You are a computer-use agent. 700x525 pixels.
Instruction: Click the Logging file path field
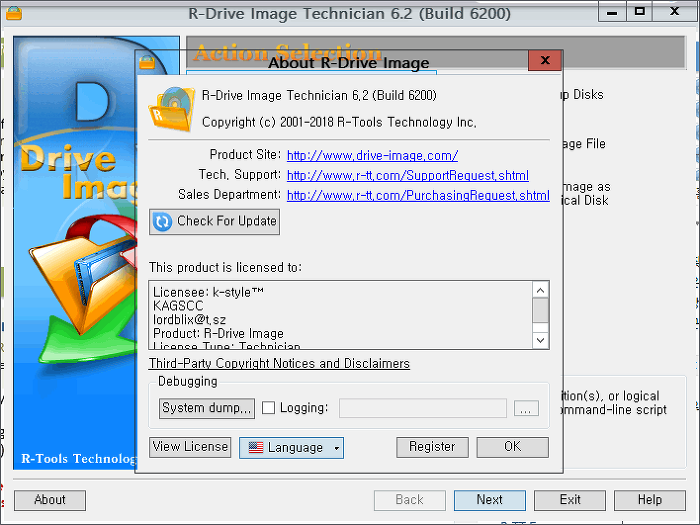click(423, 408)
